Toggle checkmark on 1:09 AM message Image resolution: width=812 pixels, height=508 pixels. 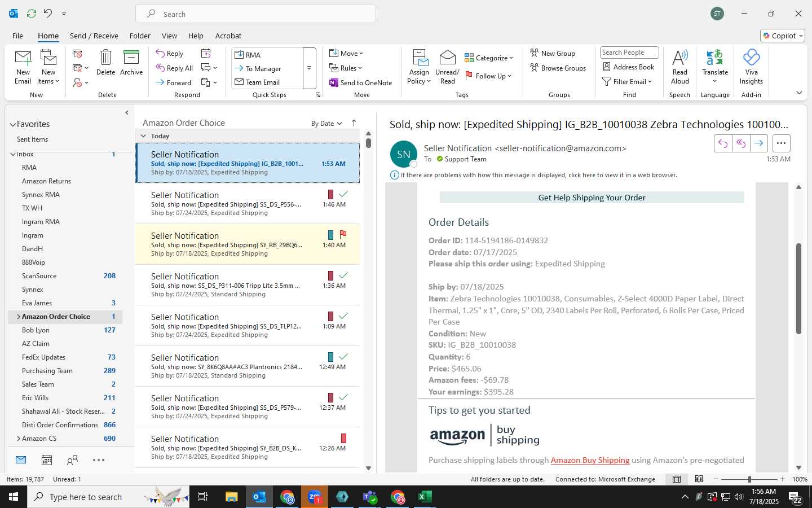343,316
